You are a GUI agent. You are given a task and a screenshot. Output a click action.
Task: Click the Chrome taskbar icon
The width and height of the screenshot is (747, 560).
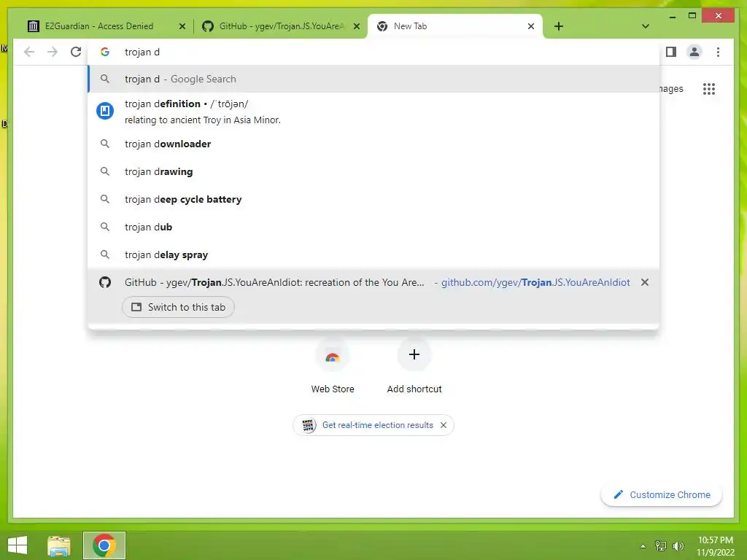104,545
